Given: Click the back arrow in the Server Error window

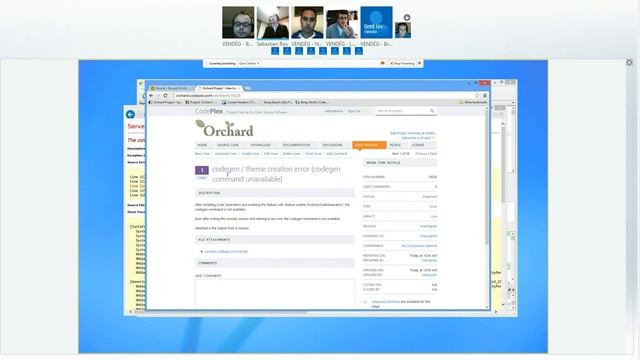Looking at the screenshot, I should click(130, 114).
